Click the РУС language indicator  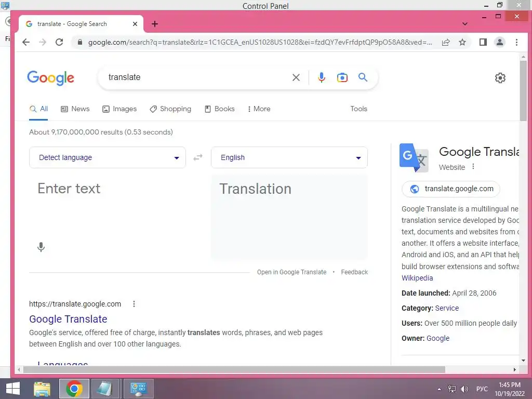click(x=482, y=389)
